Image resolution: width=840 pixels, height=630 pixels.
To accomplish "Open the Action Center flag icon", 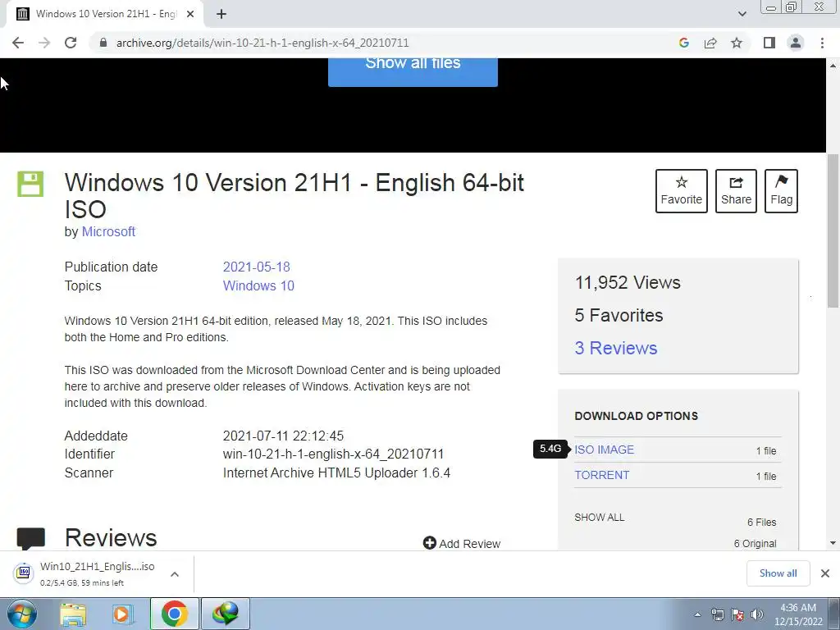I will 737,614.
